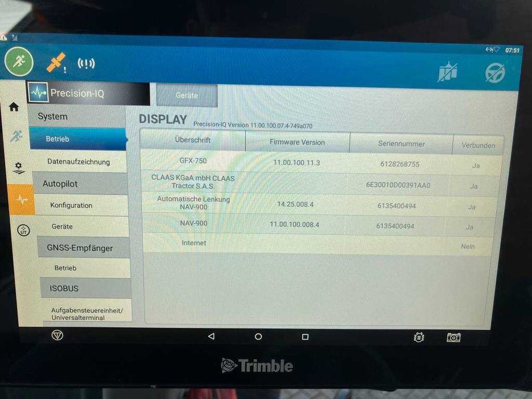Viewport: 532px width, 399px height.
Task: Click firmware value 11.00.100.11.3
Action: pos(297,163)
